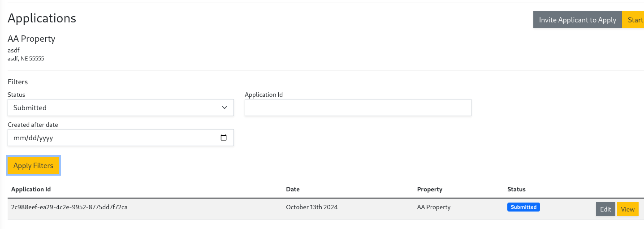
Task: Click AA Property cell in table row
Action: (433, 207)
